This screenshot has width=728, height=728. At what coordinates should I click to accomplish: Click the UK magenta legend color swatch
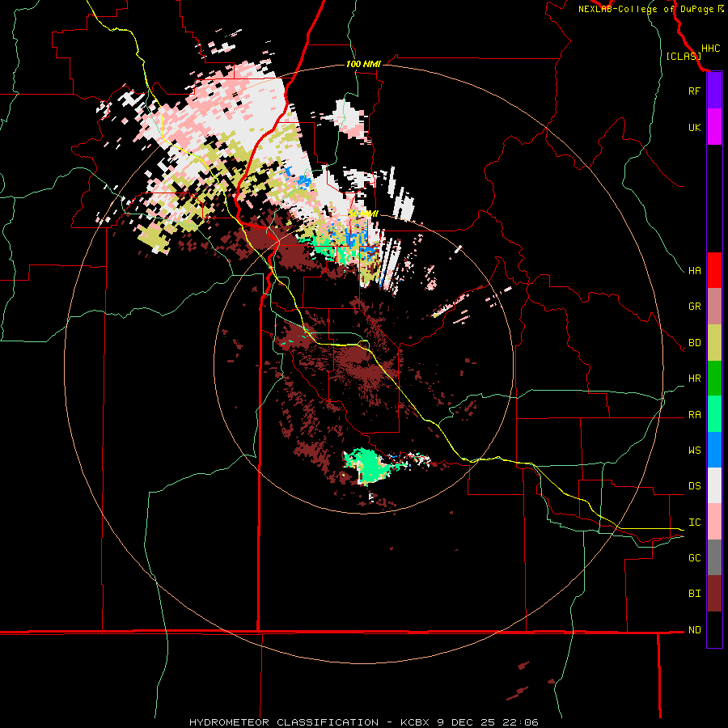click(x=714, y=127)
